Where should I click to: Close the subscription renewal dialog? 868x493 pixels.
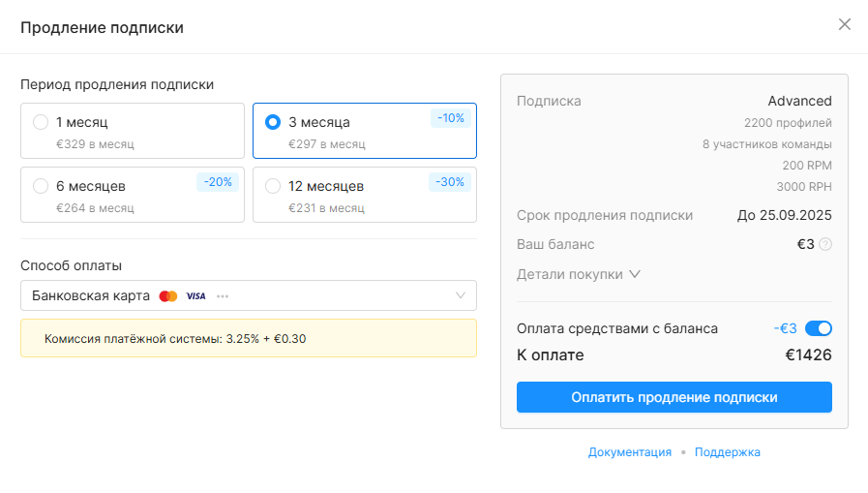(844, 24)
